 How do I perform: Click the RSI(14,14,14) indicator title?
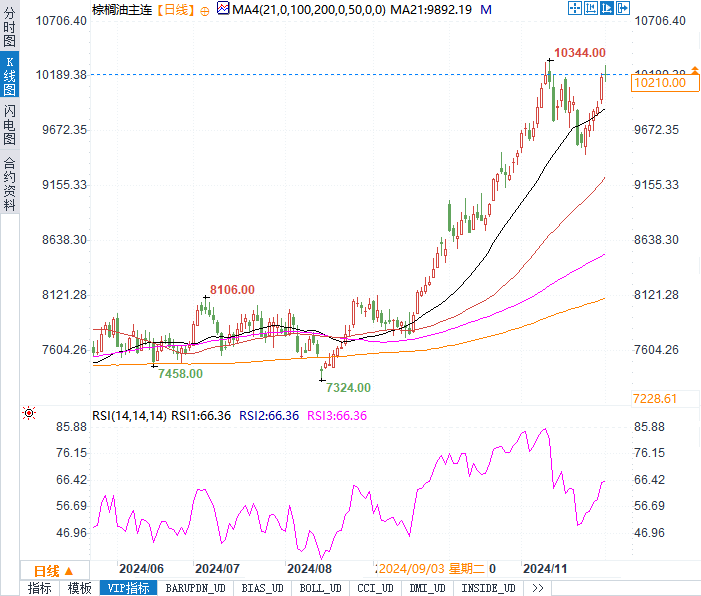click(129, 416)
